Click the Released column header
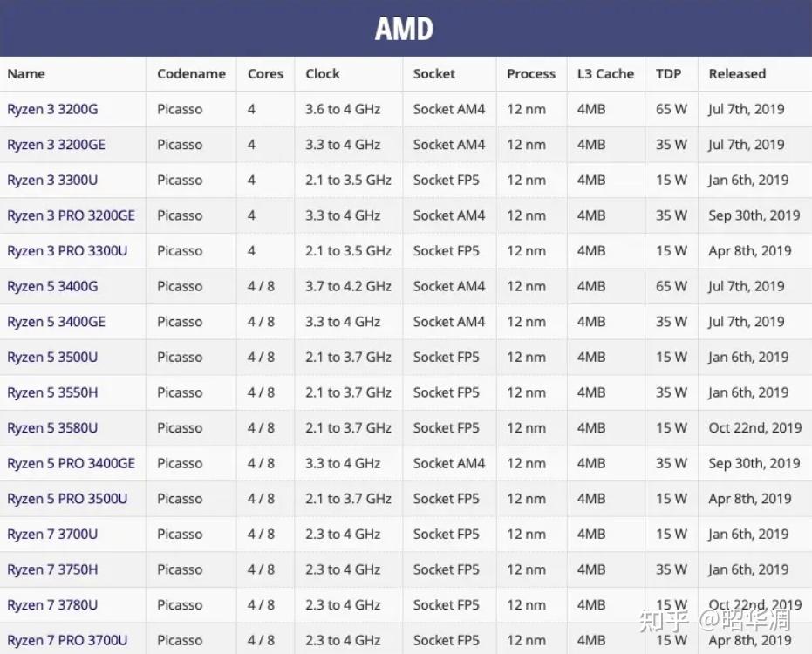Screen dimensions: 812x654 tap(737, 74)
